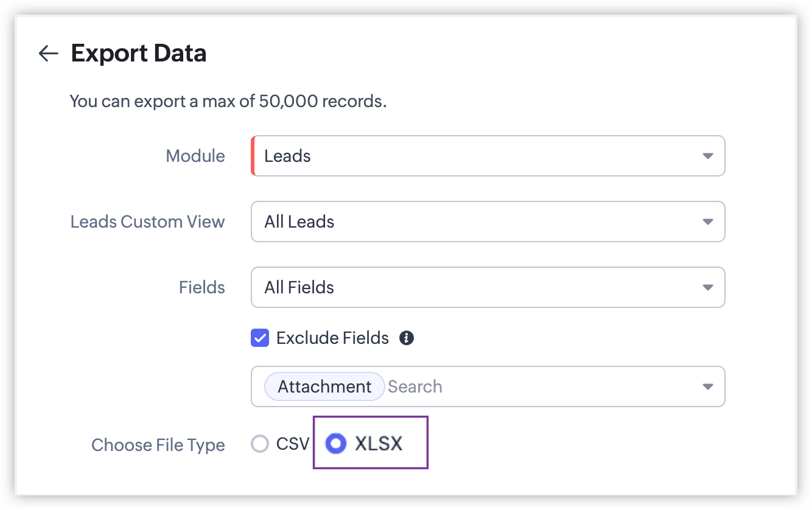Open the dropdown showing All Leads
812x510 pixels.
pyautogui.click(x=475, y=222)
